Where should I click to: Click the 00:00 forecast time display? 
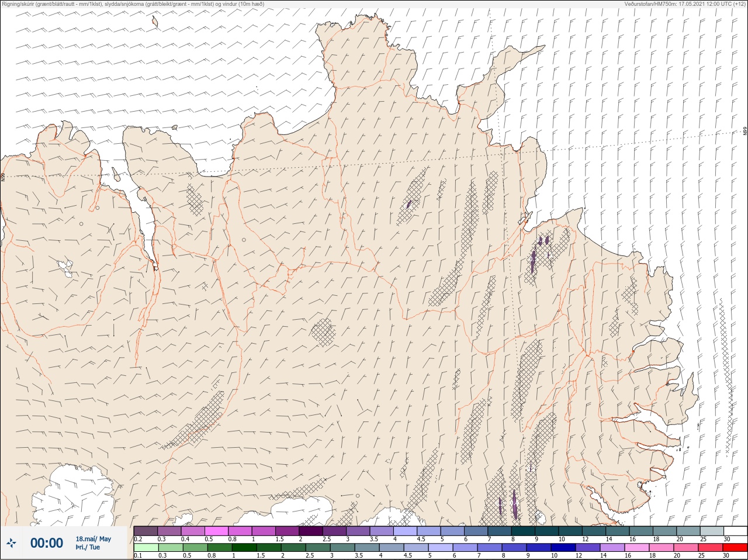coord(47,543)
